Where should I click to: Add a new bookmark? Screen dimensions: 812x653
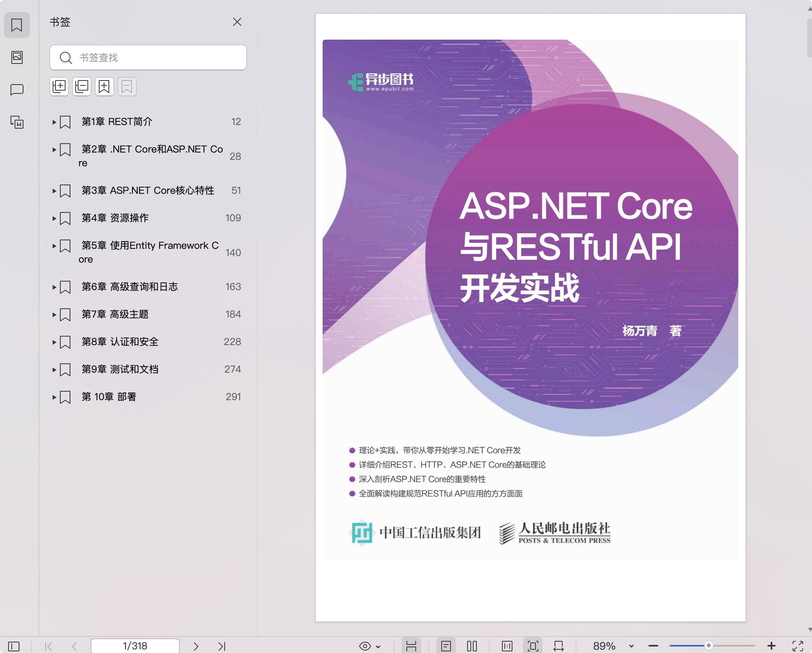tap(104, 87)
